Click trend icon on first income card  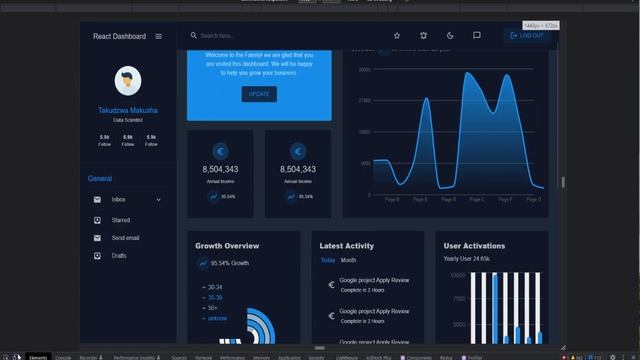[213, 196]
